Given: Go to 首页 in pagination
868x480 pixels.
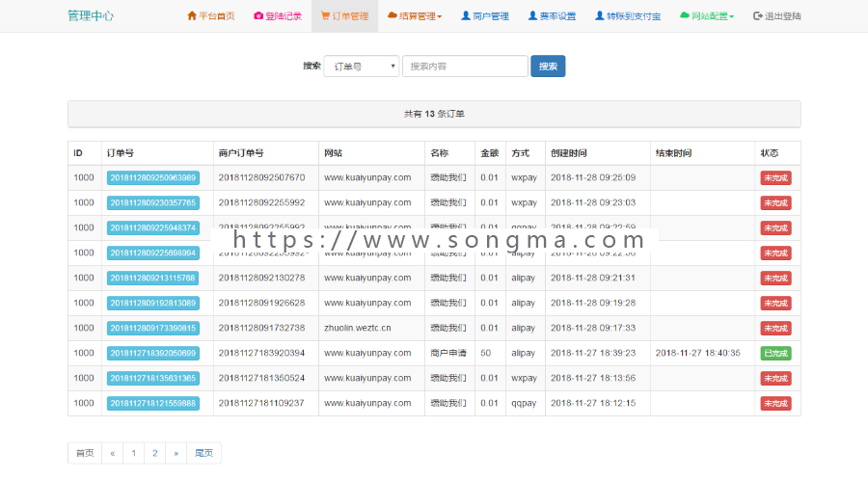Looking at the screenshot, I should pos(85,453).
